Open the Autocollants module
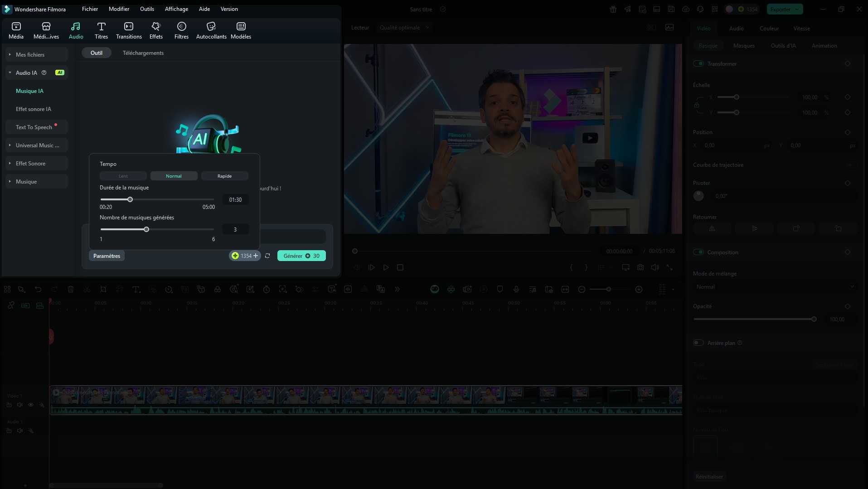The image size is (868, 489). point(211,30)
